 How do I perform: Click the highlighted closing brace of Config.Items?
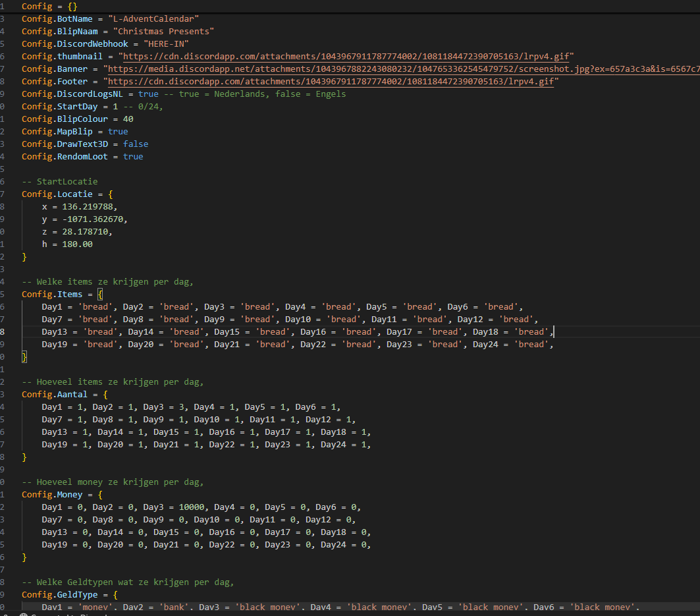click(24, 356)
